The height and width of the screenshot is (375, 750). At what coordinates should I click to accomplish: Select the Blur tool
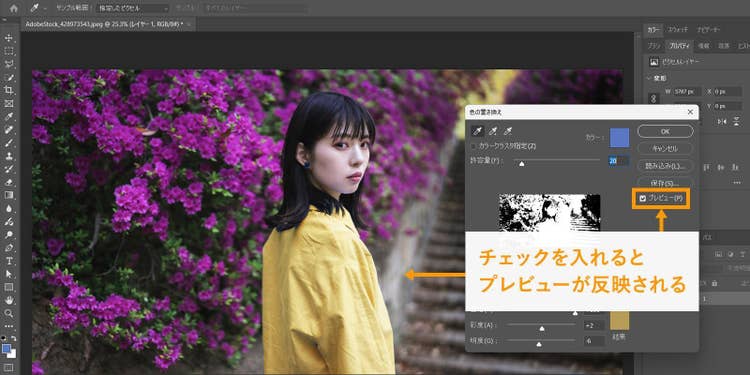click(9, 209)
